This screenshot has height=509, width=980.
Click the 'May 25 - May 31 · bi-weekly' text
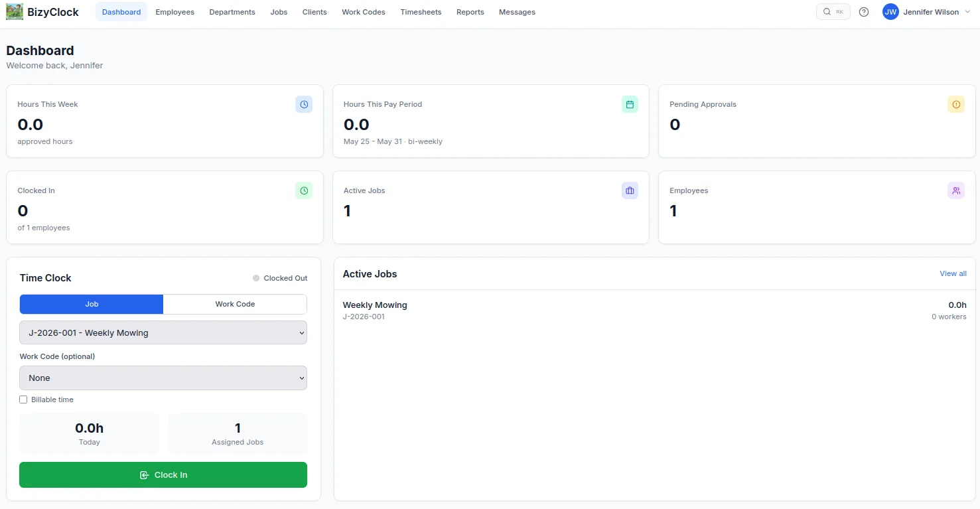tap(393, 141)
